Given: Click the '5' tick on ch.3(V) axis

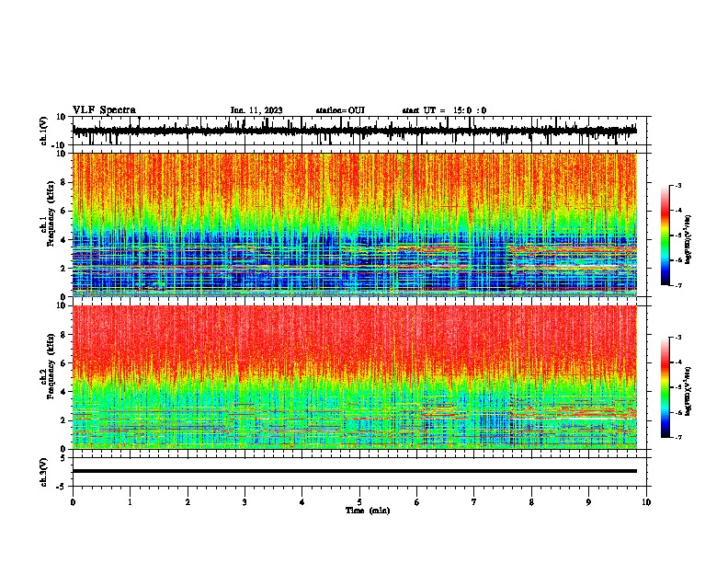Looking at the screenshot, I should [64, 458].
